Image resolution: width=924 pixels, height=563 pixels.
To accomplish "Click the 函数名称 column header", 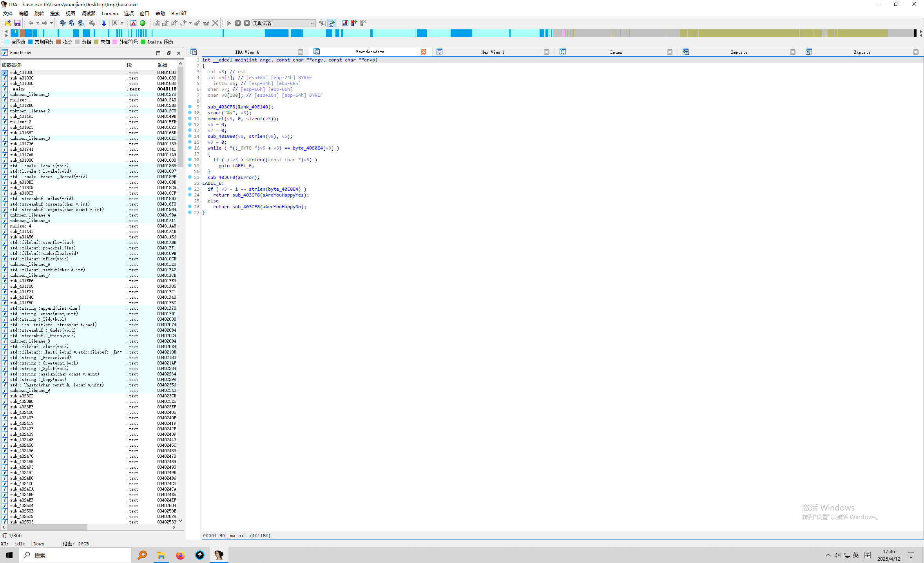I will pyautogui.click(x=12, y=65).
